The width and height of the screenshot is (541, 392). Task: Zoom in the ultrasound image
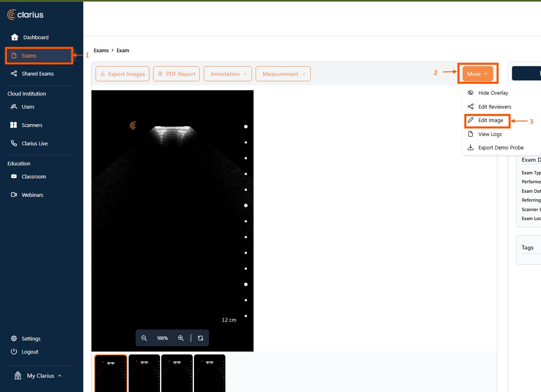pyautogui.click(x=181, y=338)
